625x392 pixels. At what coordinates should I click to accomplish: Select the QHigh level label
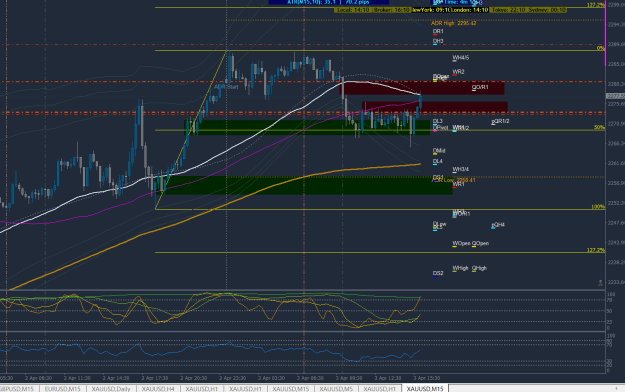480,268
